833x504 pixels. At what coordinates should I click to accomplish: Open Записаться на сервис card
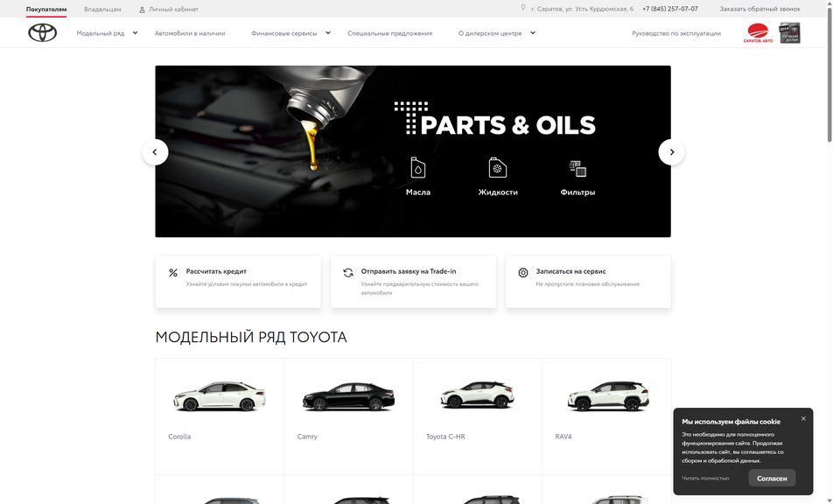588,282
